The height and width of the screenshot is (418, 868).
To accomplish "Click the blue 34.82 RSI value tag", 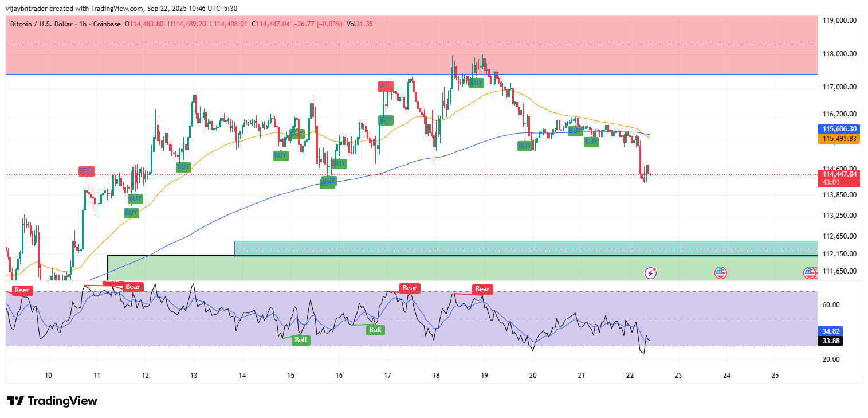I will [831, 331].
